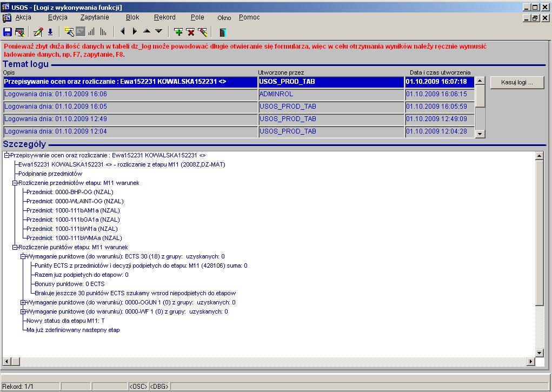This screenshot has height=392, width=552.
Task: Open the Blok menu
Action: pos(132,17)
